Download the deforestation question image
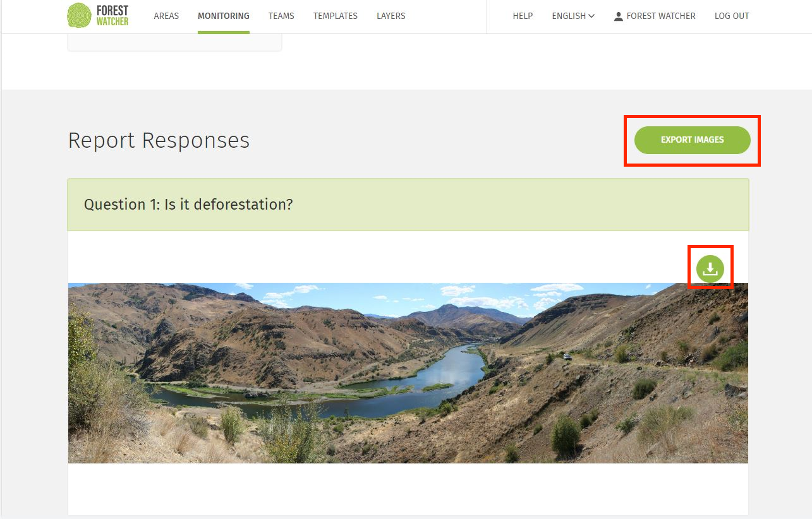The height and width of the screenshot is (519, 812). (710, 269)
